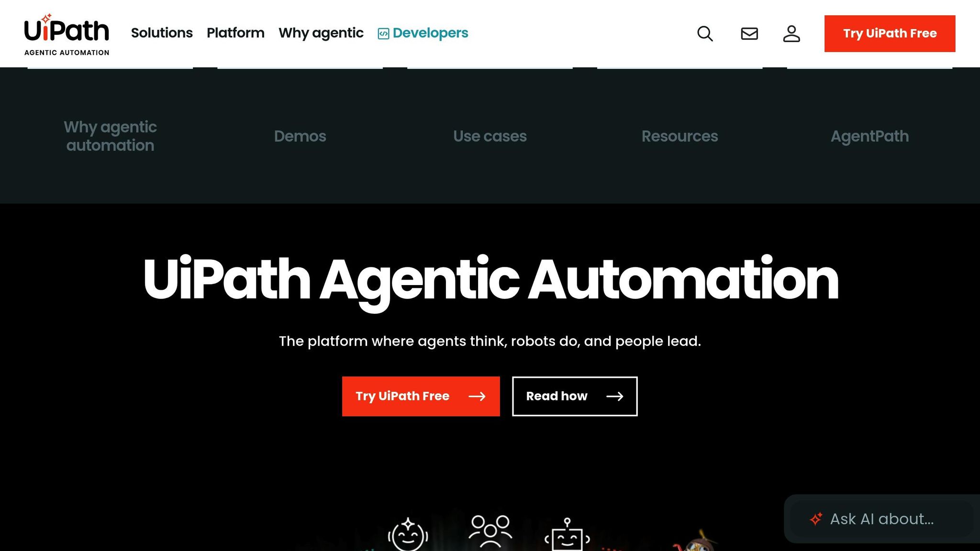Viewport: 980px width, 551px height.
Task: Select the Demos section tab
Action: point(300,136)
